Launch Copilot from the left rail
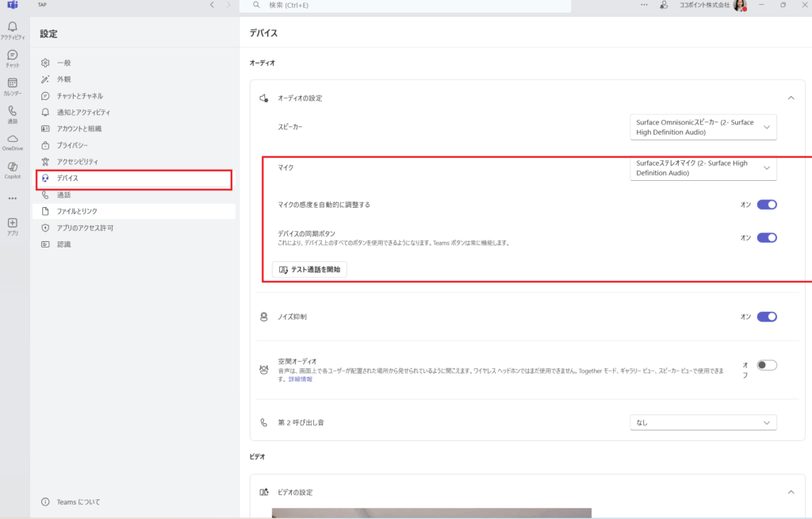Image resolution: width=812 pixels, height=519 pixels. tap(12, 169)
